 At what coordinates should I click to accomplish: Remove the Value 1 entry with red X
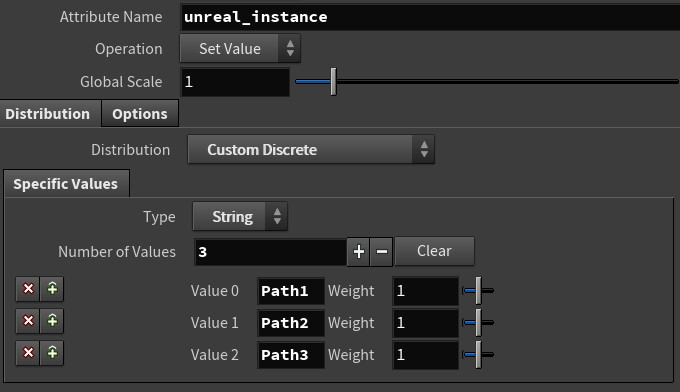(28, 321)
